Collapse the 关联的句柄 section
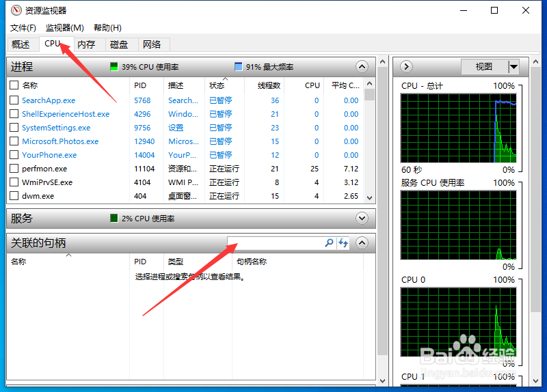The height and width of the screenshot is (392, 547). (362, 242)
